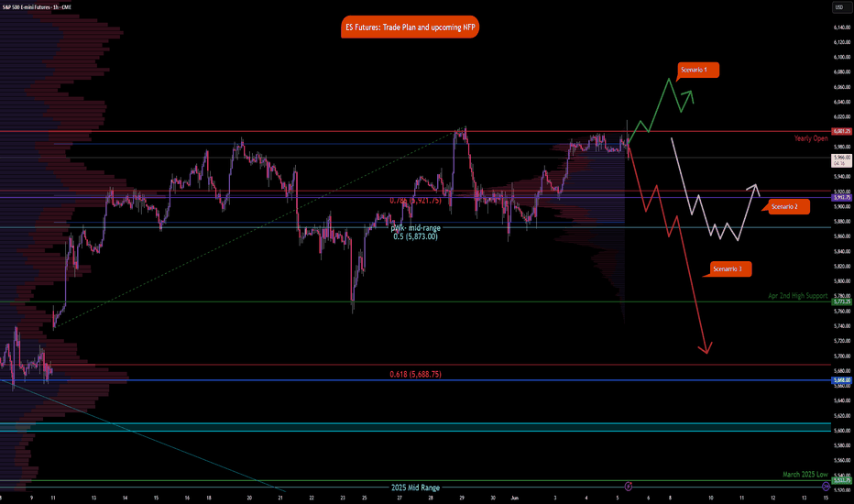
Task: Click the 5,600.00 tick on price axis
Action: [x=841, y=431]
